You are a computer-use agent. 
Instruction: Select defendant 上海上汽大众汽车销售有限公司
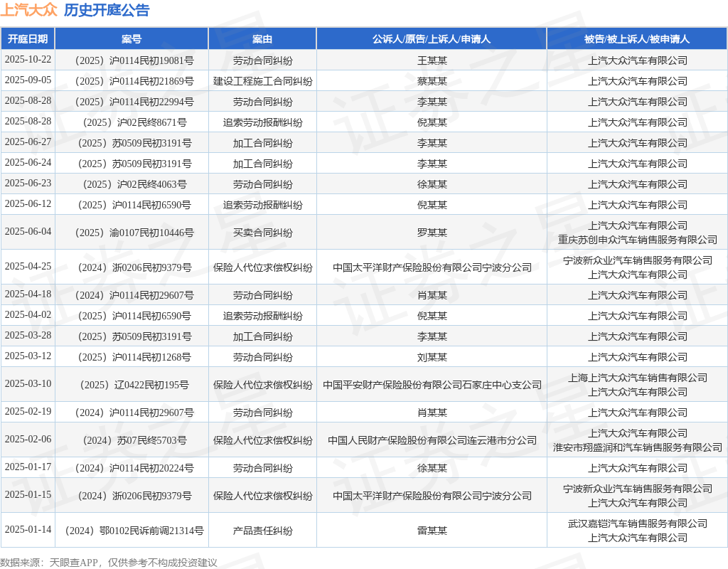638,378
